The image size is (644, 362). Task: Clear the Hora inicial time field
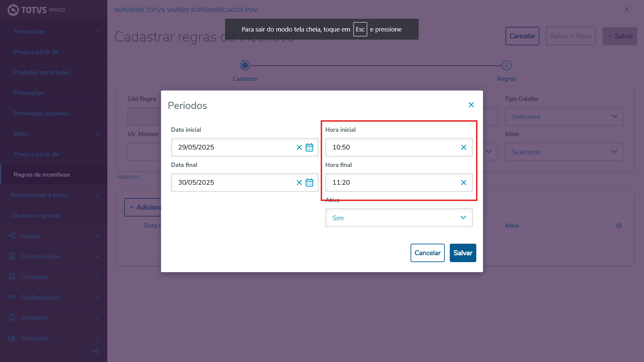(x=464, y=147)
